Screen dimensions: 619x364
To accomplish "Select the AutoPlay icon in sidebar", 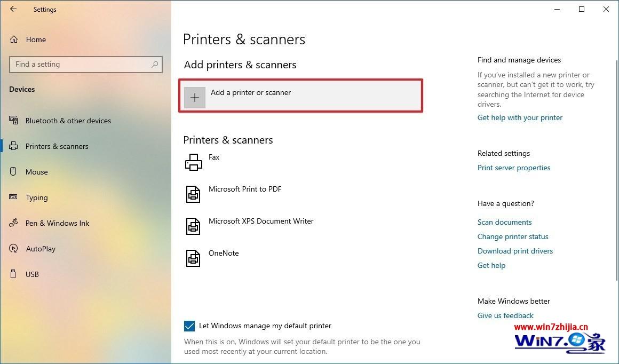I will pos(13,248).
